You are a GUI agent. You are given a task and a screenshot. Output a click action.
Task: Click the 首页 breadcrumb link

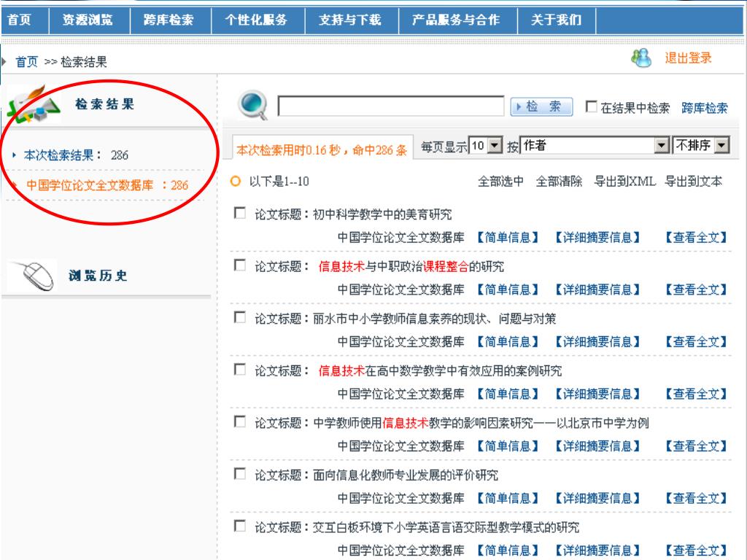[27, 62]
